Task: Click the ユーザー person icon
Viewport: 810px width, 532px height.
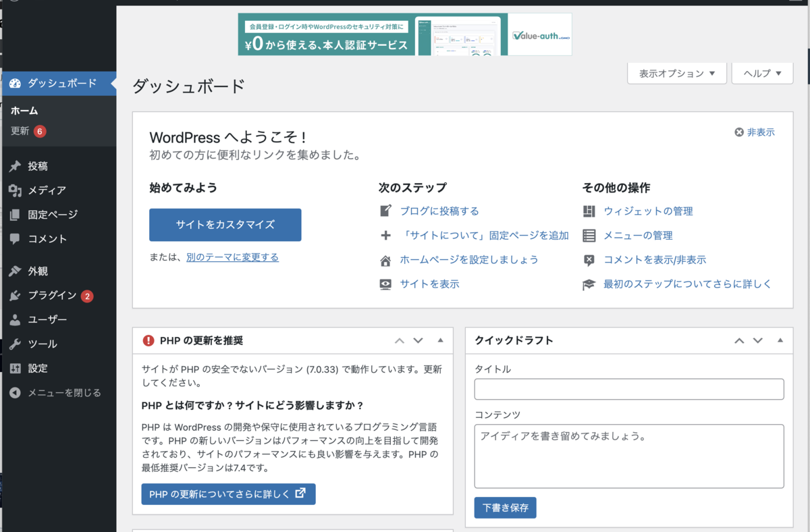Action: click(x=16, y=319)
